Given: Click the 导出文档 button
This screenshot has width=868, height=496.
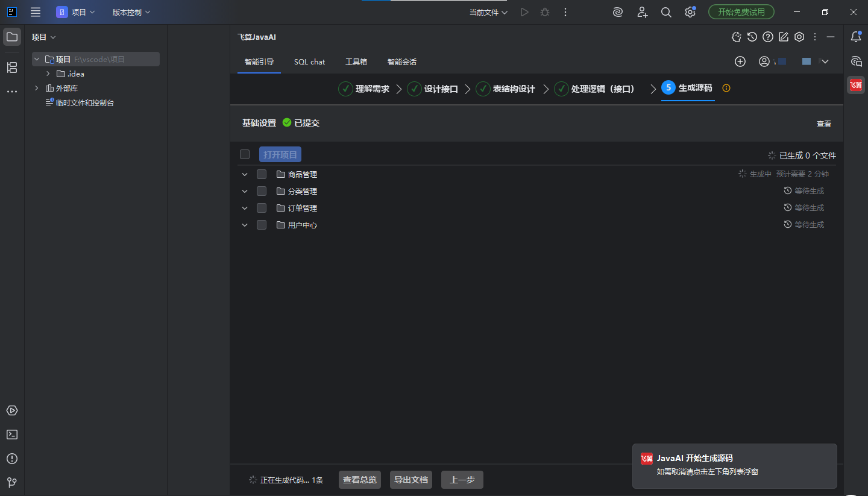Looking at the screenshot, I should [411, 480].
